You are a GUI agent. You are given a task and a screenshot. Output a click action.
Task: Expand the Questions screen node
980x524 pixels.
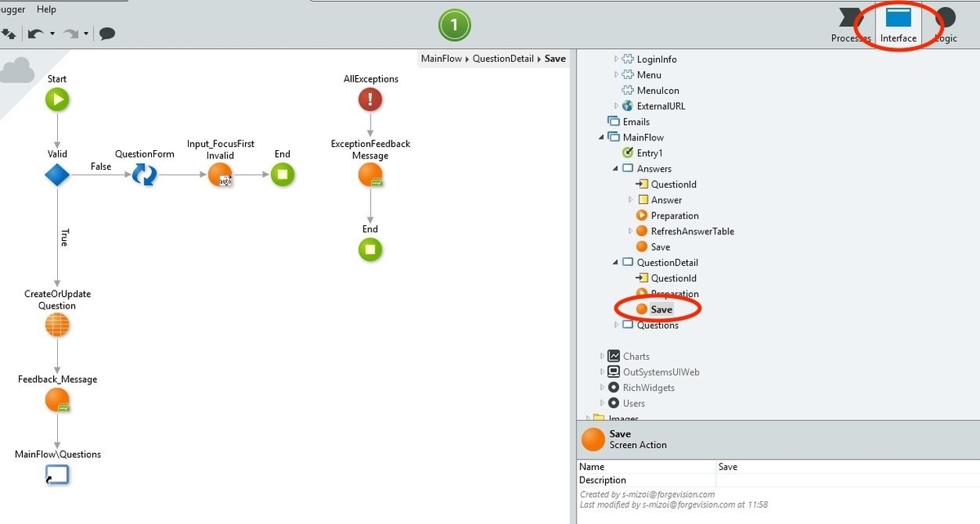coord(617,325)
